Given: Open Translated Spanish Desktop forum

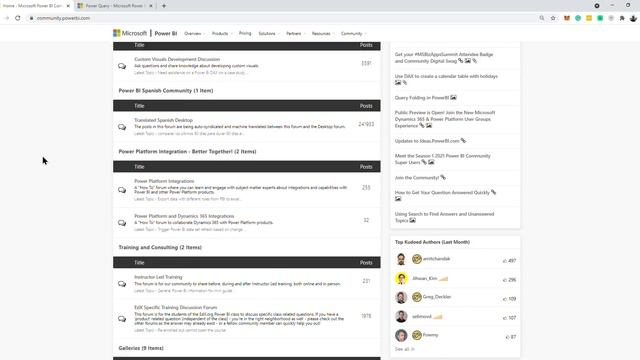Looking at the screenshot, I should click(163, 120).
